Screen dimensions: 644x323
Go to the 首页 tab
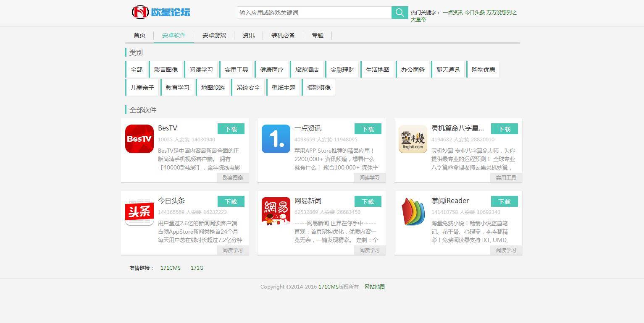(139, 35)
